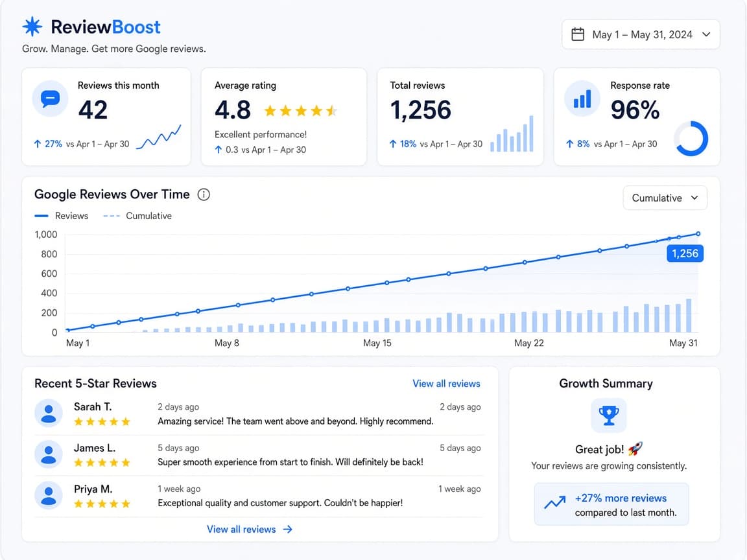
Task: Click the 4.8 average rating value
Action: pos(233,110)
